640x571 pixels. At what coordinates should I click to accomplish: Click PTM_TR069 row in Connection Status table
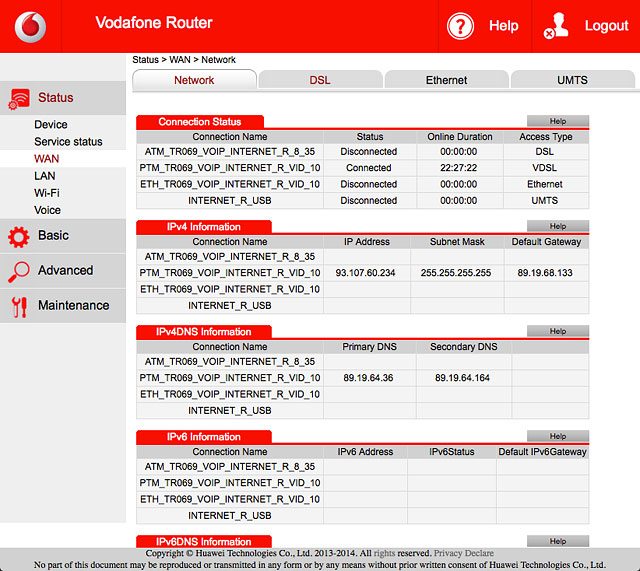coord(362,168)
